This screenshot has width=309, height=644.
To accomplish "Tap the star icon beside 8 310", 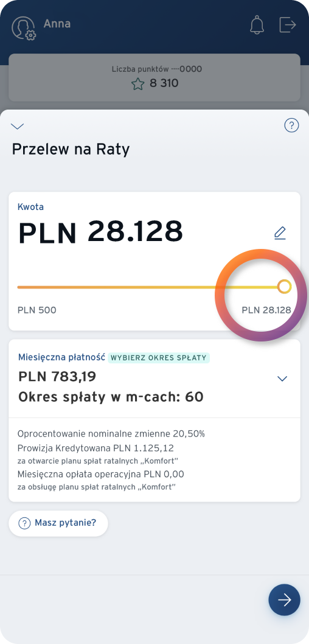I will (138, 84).
